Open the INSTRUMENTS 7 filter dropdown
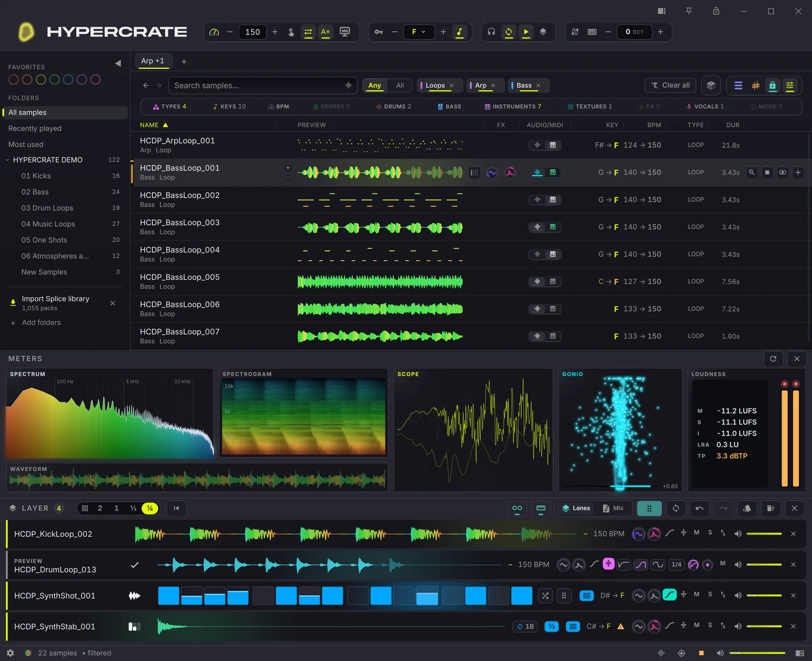The width and height of the screenshot is (812, 661). point(513,107)
